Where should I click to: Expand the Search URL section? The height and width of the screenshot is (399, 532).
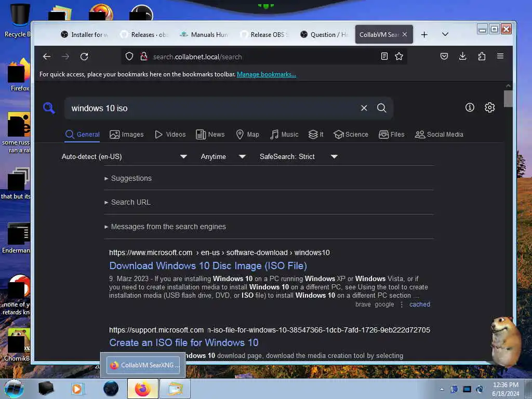(128, 202)
